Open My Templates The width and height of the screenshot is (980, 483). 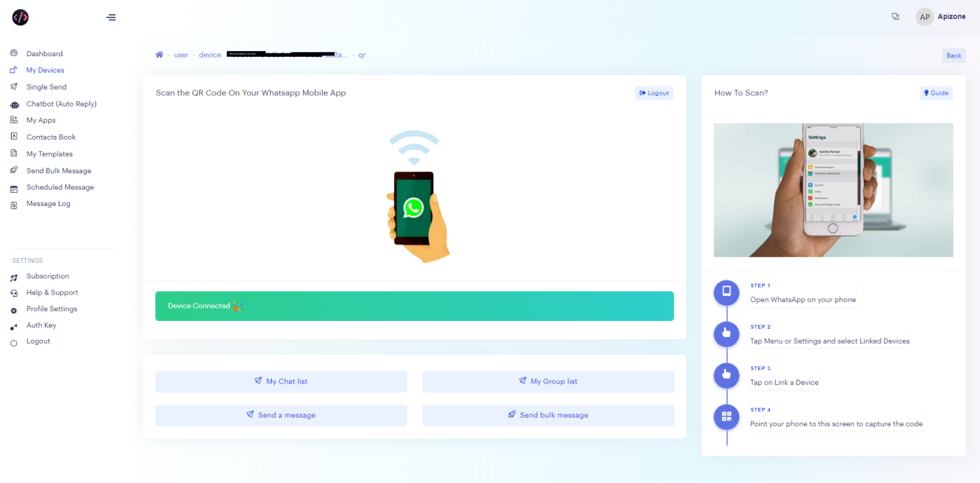(x=48, y=153)
